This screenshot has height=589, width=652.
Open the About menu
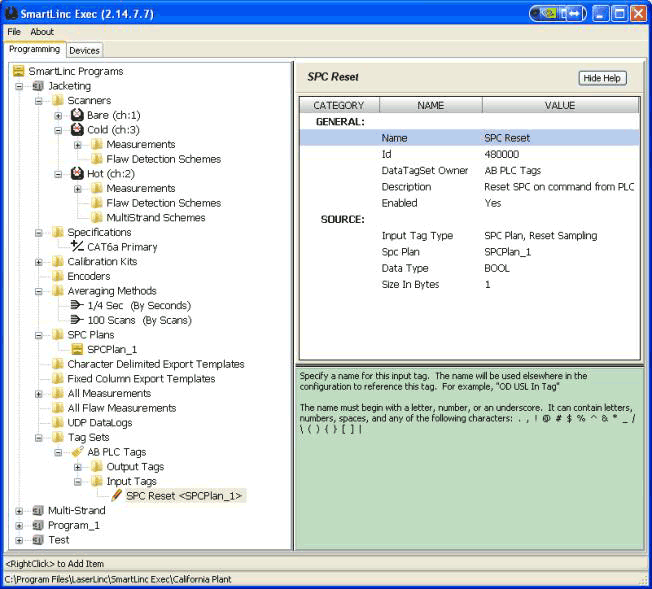(42, 32)
